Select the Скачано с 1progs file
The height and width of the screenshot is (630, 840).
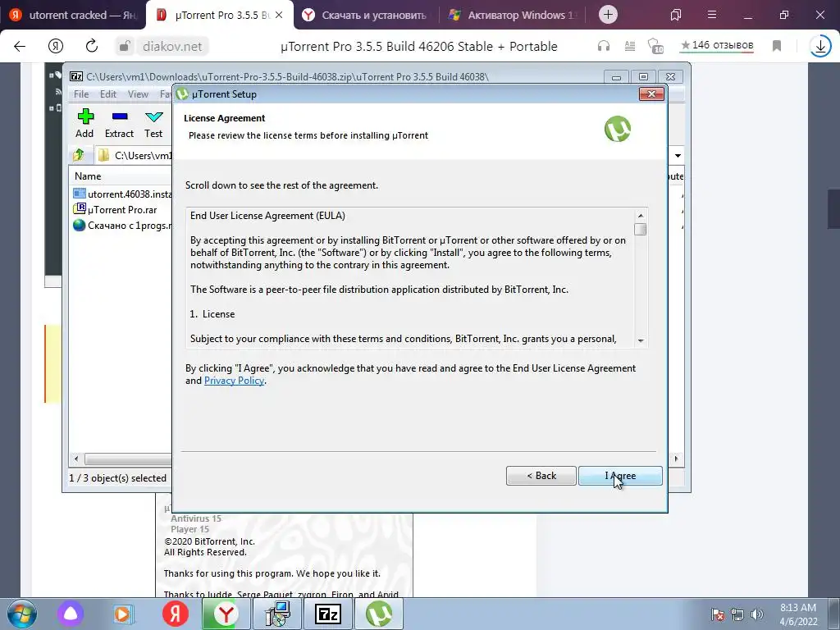pos(123,226)
